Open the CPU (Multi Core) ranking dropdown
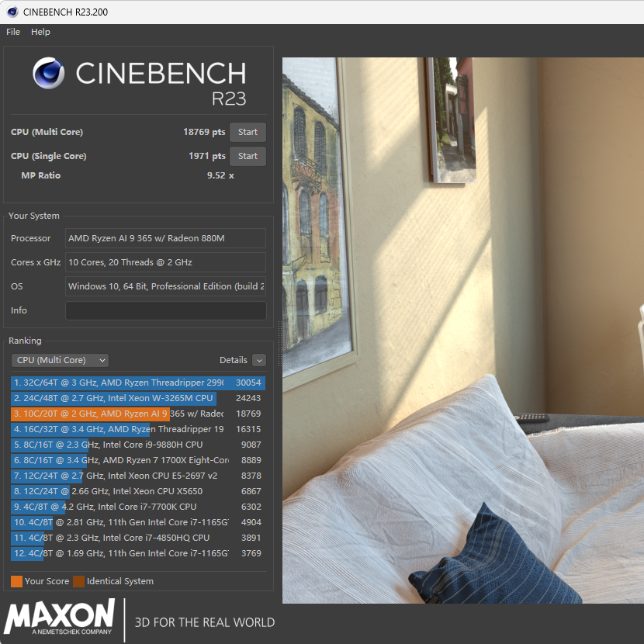The image size is (644, 644). coord(60,360)
